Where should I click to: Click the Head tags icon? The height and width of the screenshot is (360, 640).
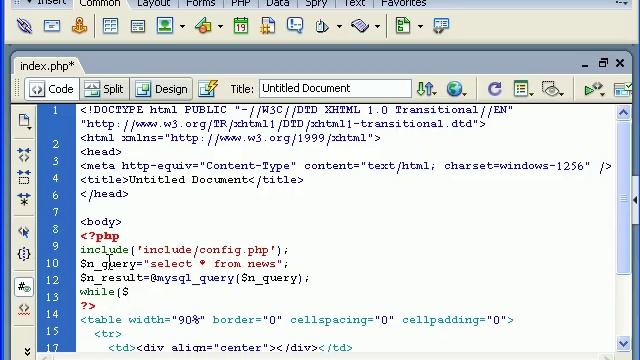click(x=322, y=27)
